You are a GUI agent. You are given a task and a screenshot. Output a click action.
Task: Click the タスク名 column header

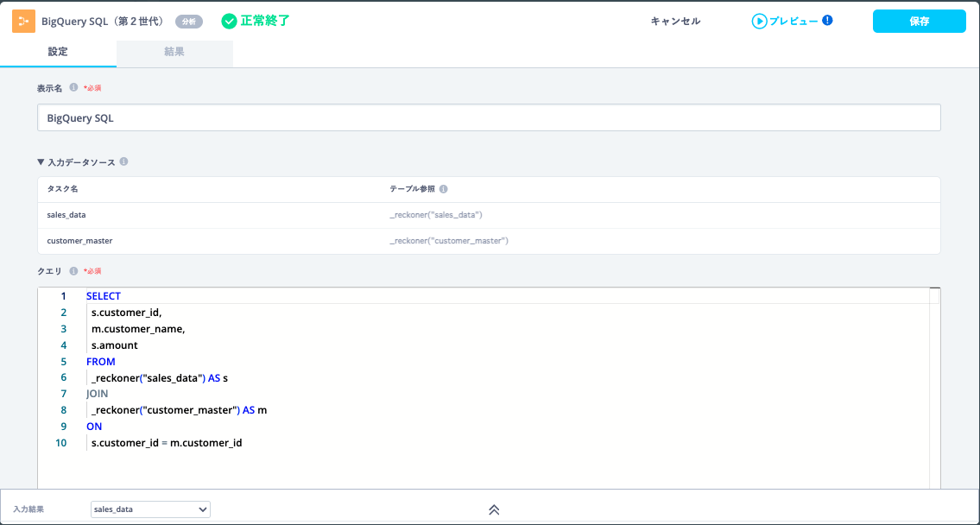coord(62,189)
